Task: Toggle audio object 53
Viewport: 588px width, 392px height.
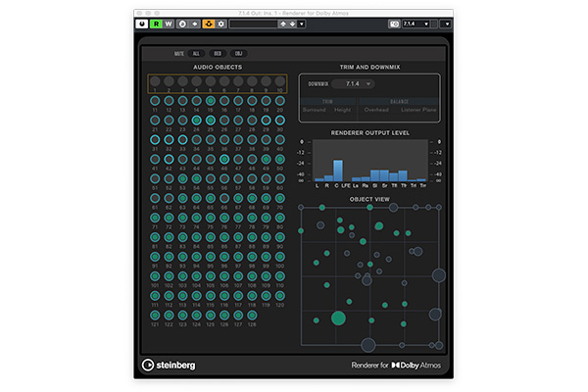Action: pyautogui.click(x=182, y=178)
